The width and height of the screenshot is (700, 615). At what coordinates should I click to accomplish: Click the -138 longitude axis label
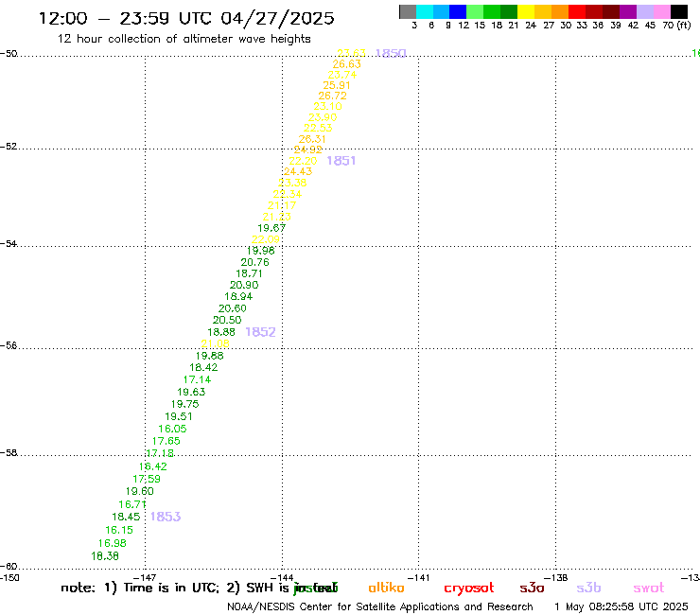pyautogui.click(x=556, y=578)
